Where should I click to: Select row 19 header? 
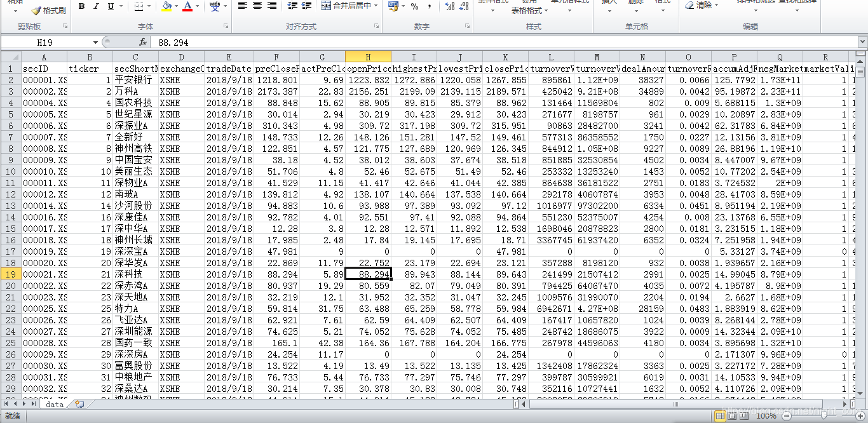11,274
